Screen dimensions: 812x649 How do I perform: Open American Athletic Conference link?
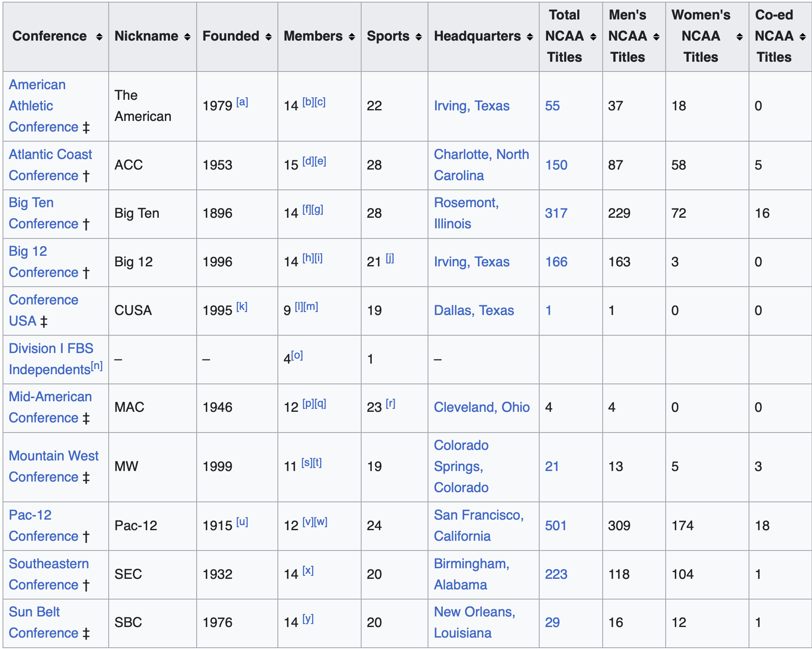coord(44,106)
